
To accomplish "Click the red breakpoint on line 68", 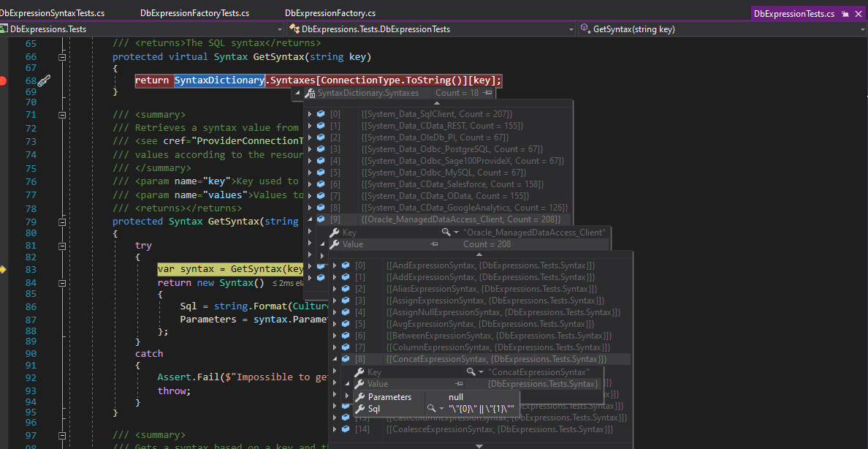I will [x=3, y=80].
